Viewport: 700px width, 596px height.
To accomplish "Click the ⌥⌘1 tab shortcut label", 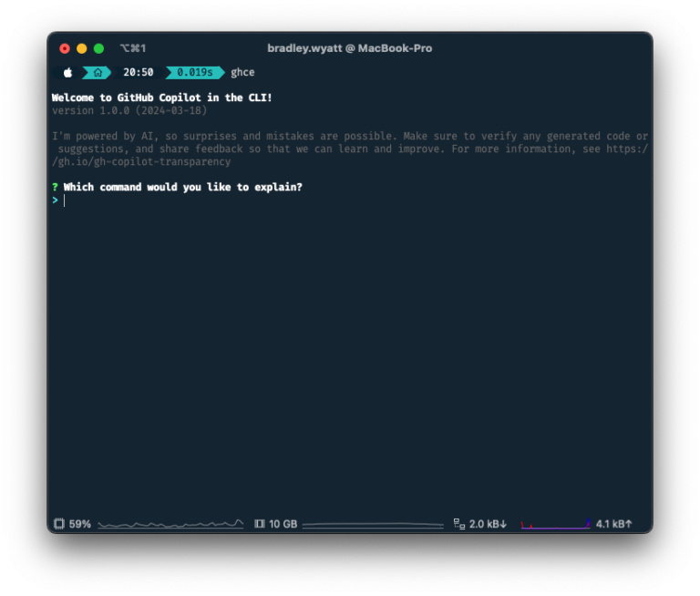I will click(x=132, y=48).
